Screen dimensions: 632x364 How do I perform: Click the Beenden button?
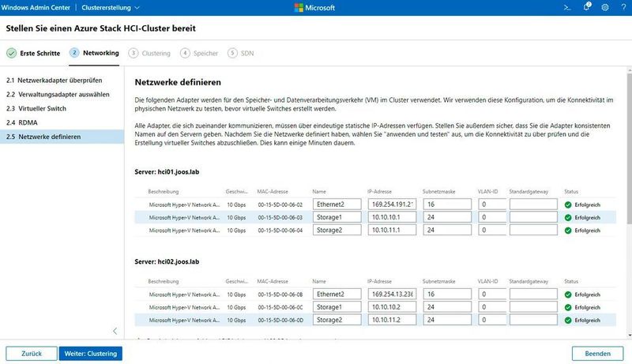coord(598,353)
